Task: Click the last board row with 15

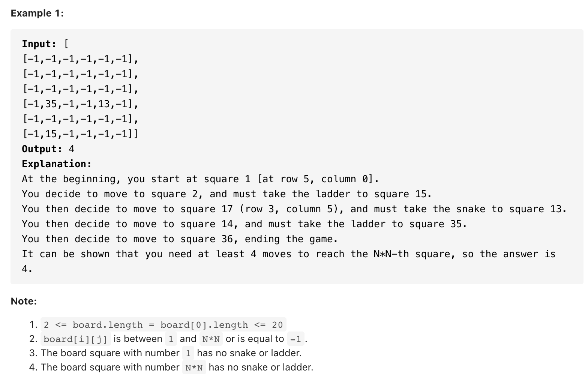Action: [80, 134]
